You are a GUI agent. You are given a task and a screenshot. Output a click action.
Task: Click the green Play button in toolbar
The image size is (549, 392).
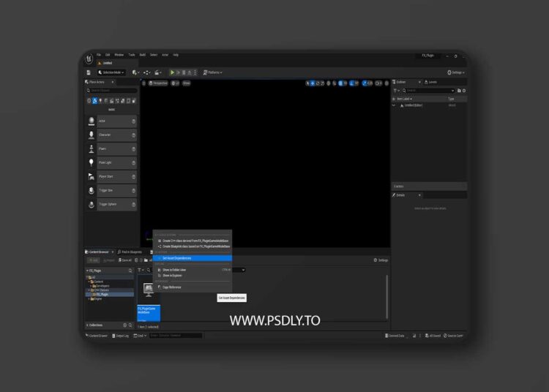pyautogui.click(x=173, y=72)
